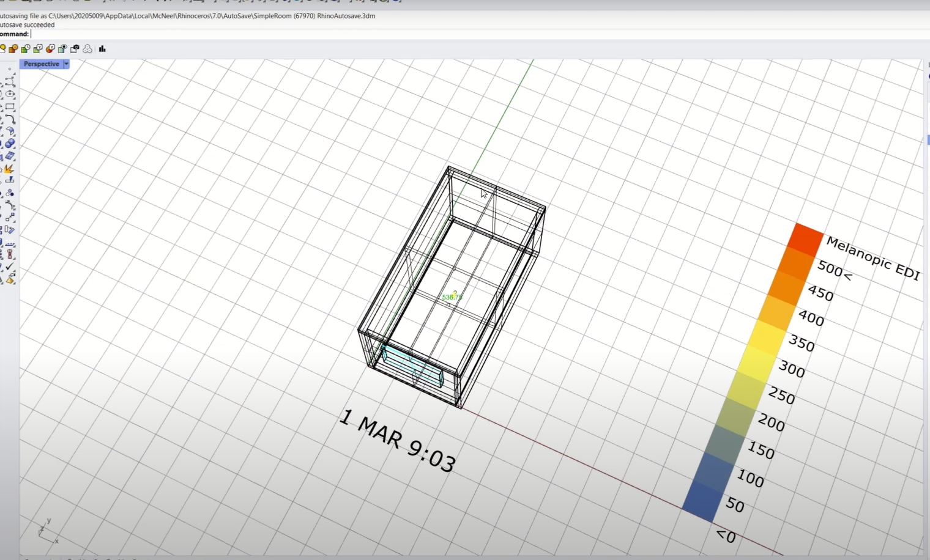
Task: Select the Surface fillet tool
Action: pos(10,131)
